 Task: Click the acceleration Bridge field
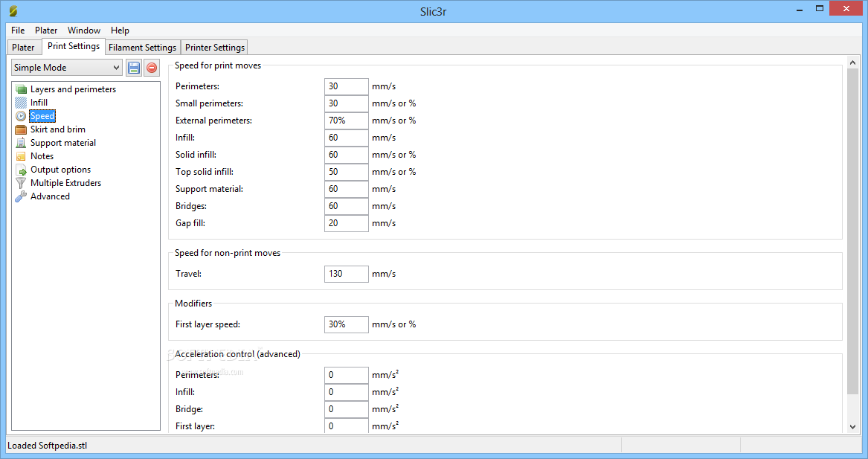point(346,410)
